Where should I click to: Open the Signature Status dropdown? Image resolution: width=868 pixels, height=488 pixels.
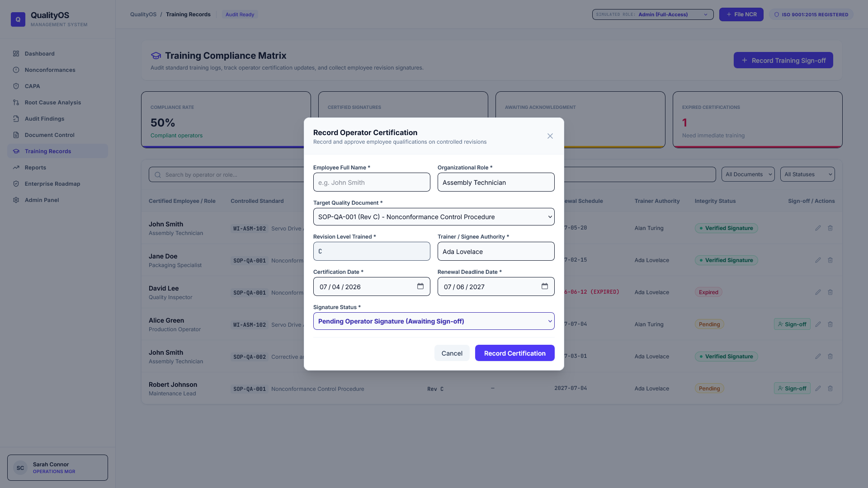click(x=434, y=321)
